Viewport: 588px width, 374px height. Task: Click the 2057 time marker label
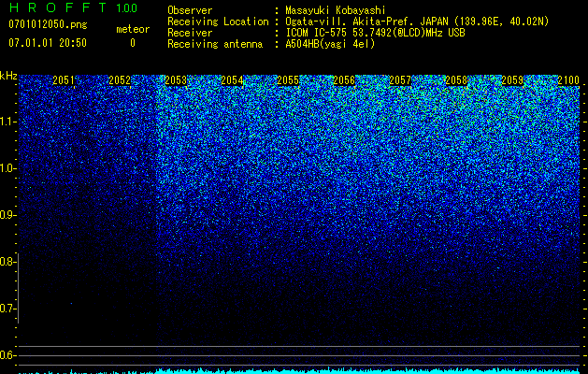400,80
